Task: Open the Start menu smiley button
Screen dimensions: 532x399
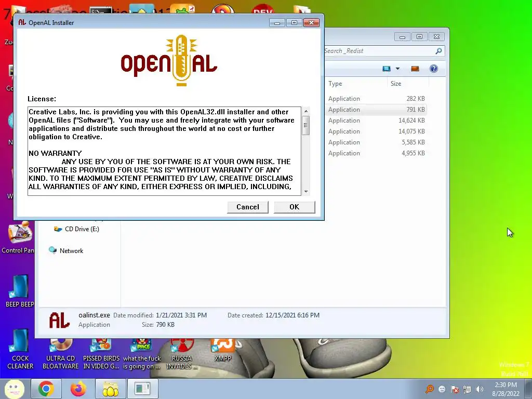Action: (14, 389)
